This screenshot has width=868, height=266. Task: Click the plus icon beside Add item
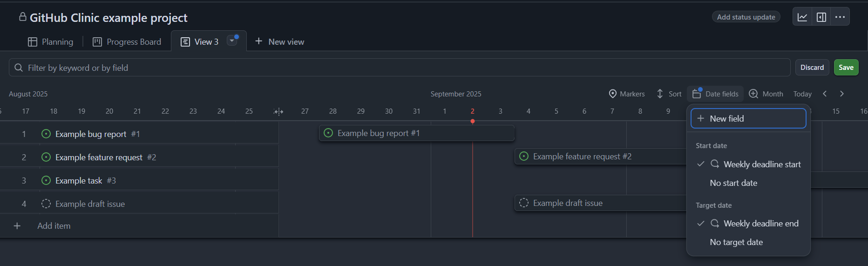coord(17,226)
